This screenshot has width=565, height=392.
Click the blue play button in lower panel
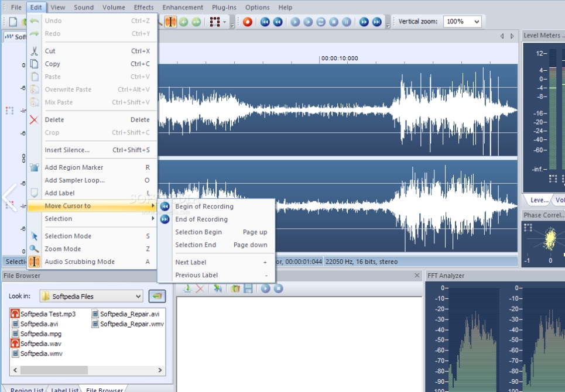266,288
